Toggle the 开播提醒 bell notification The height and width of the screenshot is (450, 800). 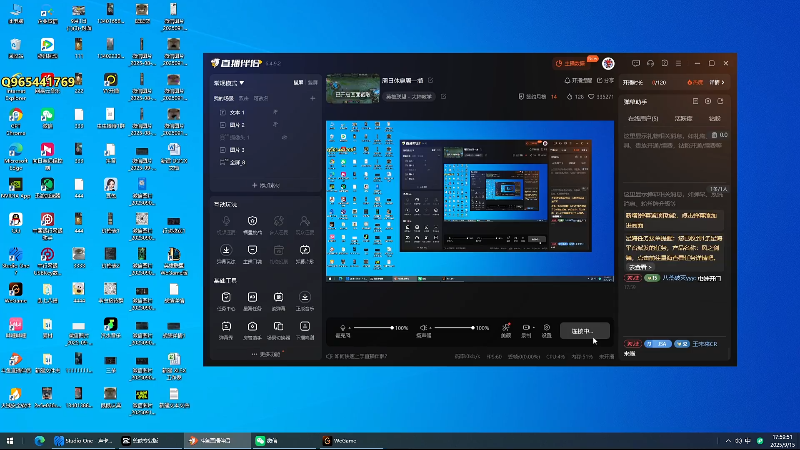coord(578,81)
